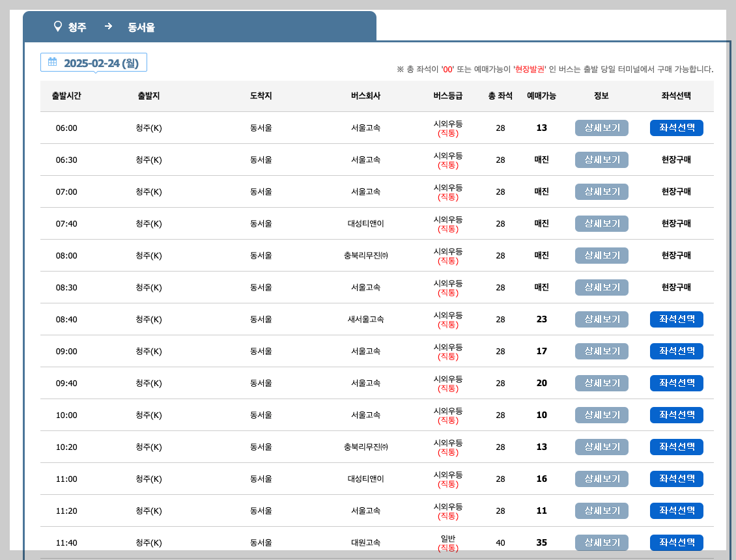Open the calendar icon next to the date
Screen dimensions: 736x560
(x=52, y=61)
